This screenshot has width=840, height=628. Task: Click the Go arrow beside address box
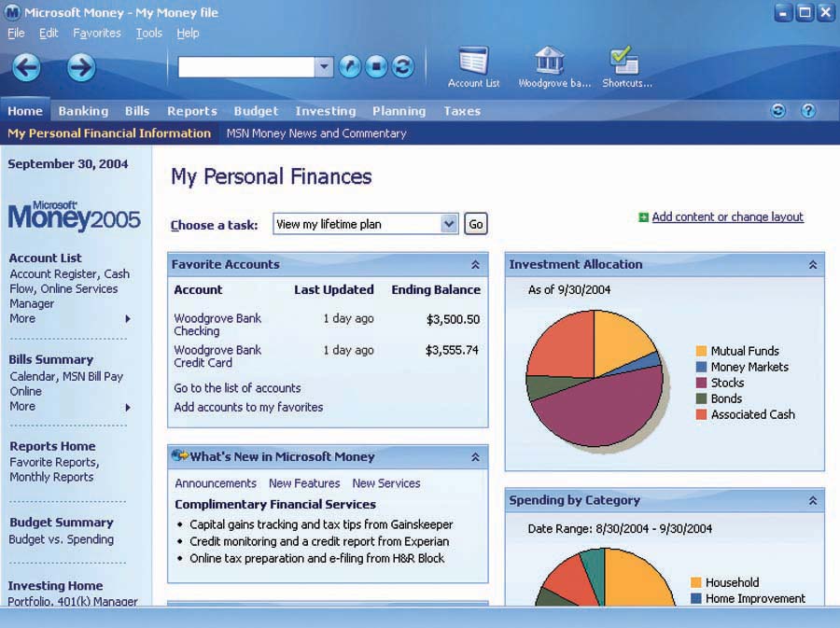[350, 66]
